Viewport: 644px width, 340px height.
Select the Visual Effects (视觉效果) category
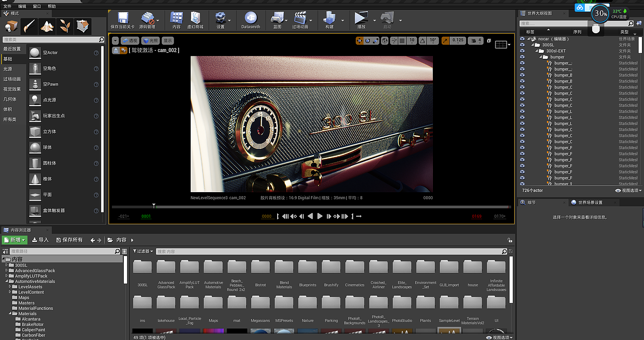point(12,89)
